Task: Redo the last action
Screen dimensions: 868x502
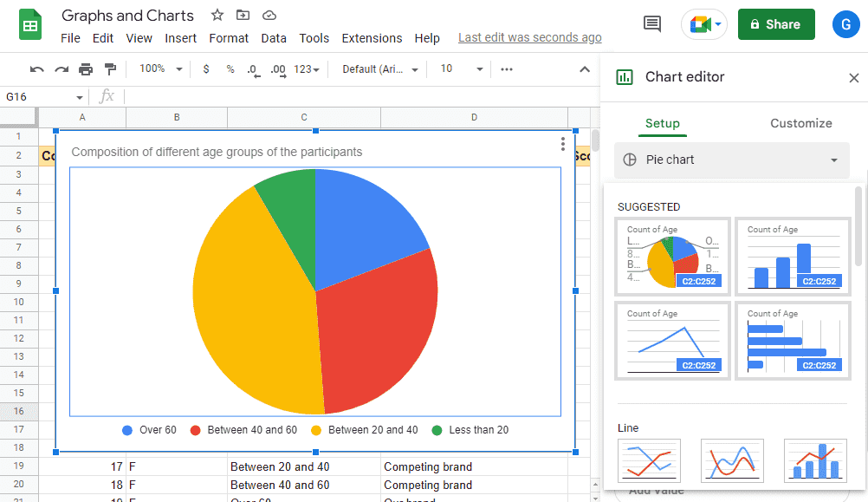Action: 60,68
